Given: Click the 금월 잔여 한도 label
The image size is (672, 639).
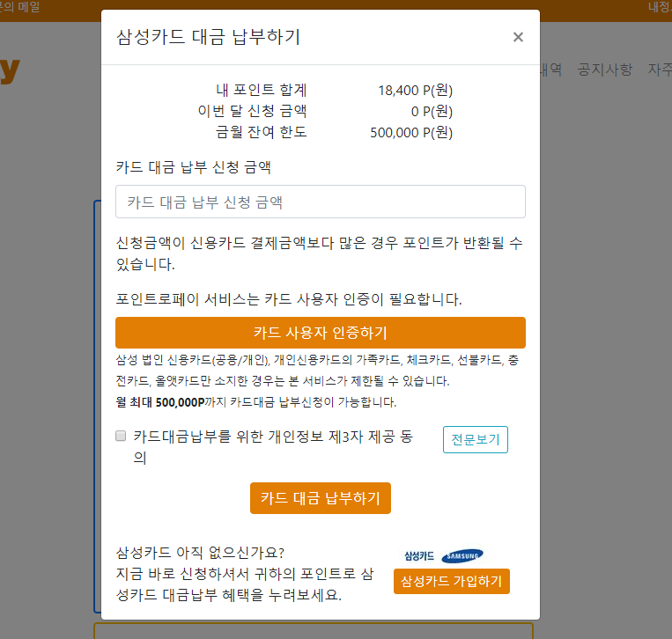Looking at the screenshot, I should click(262, 132).
